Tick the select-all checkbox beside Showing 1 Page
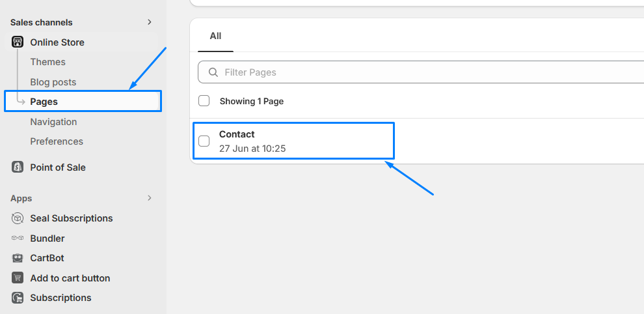 204,101
